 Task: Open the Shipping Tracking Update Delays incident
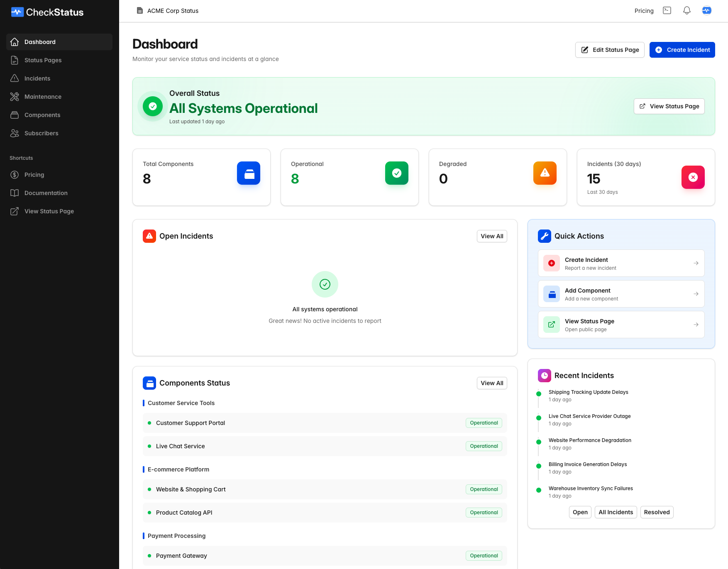(x=588, y=392)
